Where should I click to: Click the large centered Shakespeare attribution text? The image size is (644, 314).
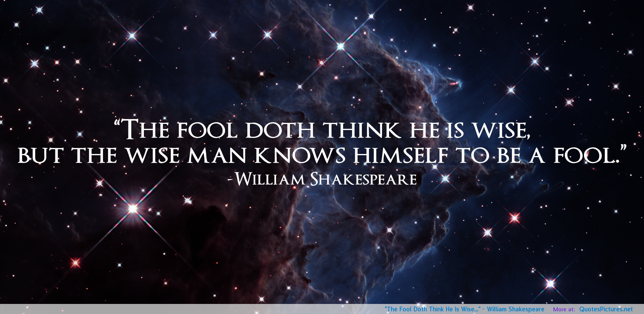coord(322,179)
